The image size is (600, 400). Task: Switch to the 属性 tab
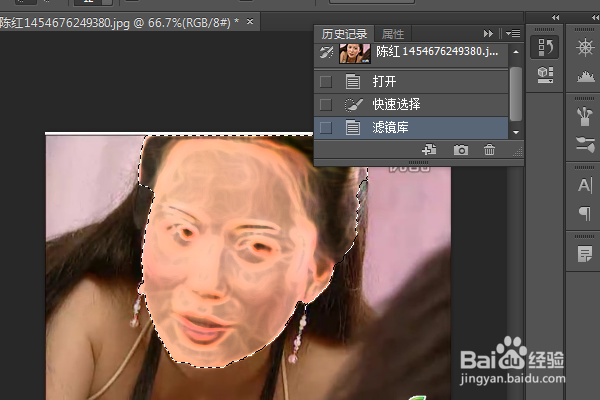pyautogui.click(x=393, y=34)
